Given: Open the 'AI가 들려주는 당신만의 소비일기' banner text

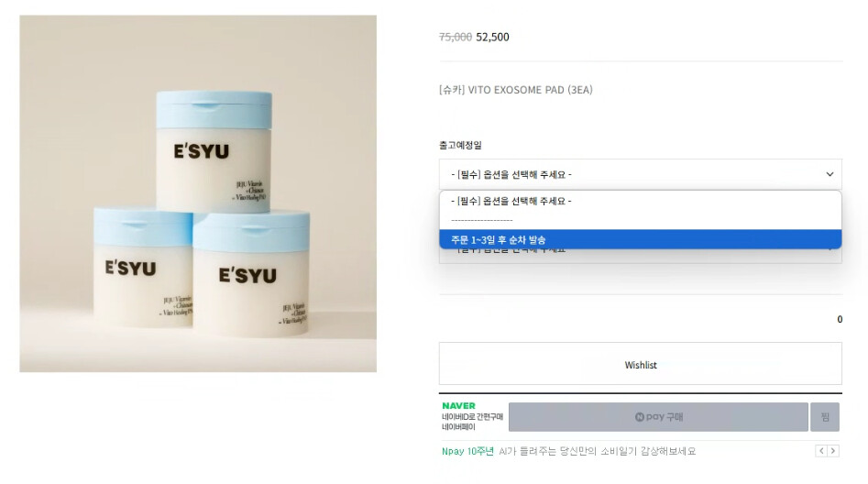Looking at the screenshot, I should click(598, 451).
